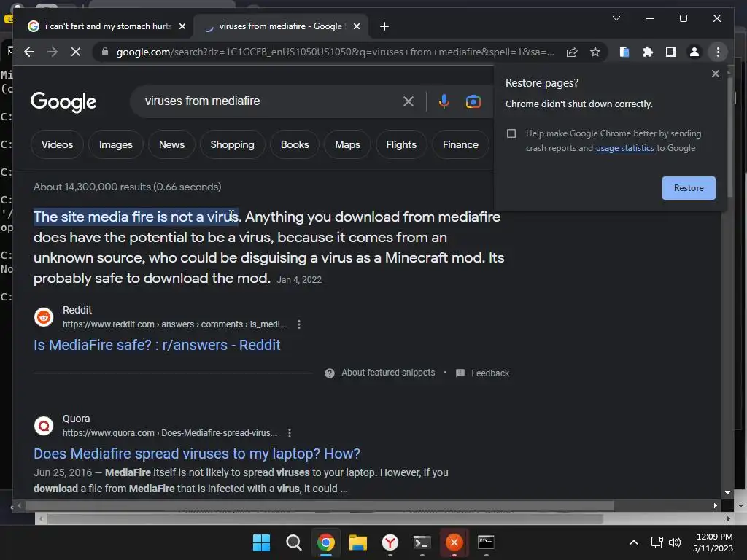Send Feedback on the featured snippet

(489, 373)
